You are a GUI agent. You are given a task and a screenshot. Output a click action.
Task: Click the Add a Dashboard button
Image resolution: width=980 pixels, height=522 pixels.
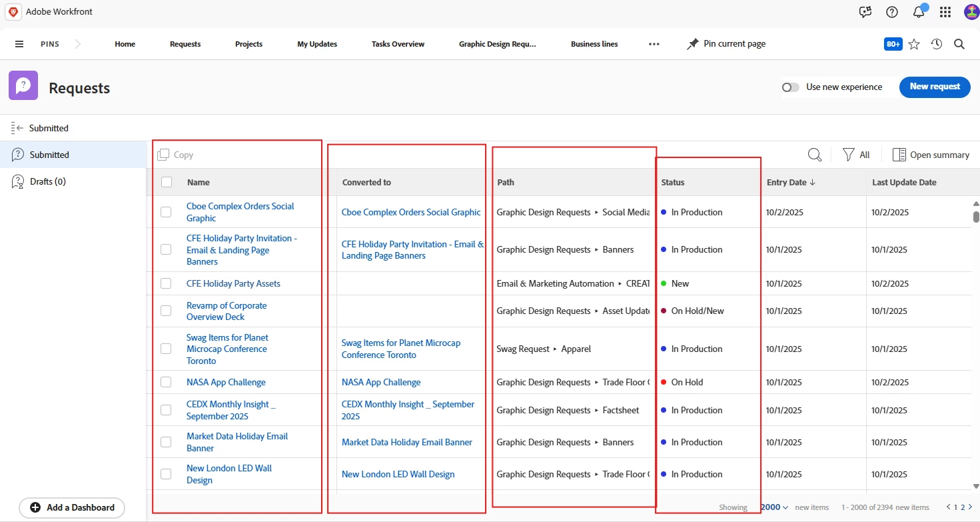(x=71, y=507)
